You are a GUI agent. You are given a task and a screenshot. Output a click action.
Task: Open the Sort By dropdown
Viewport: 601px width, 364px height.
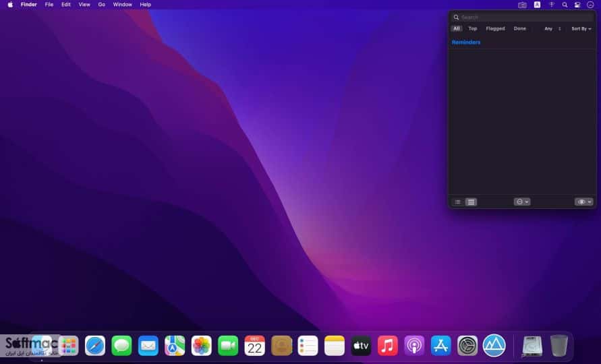point(581,29)
